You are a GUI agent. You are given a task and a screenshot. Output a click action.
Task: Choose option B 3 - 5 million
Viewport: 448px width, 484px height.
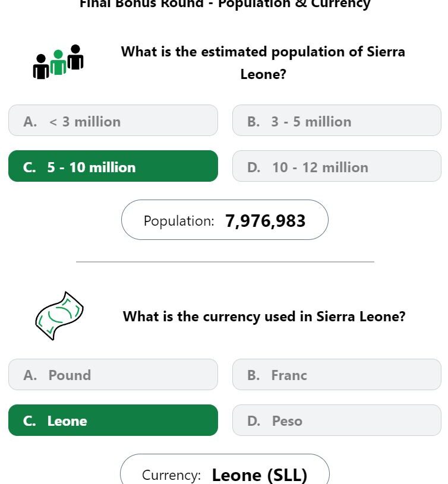(x=336, y=121)
